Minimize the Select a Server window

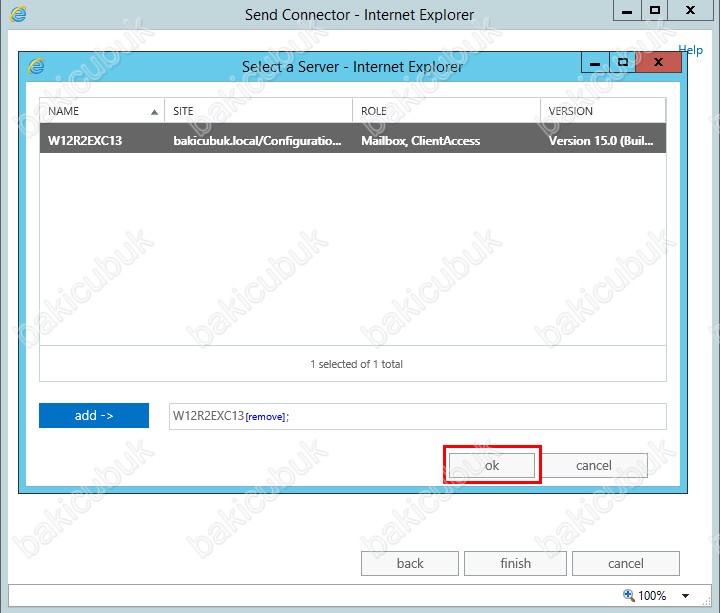click(x=595, y=62)
